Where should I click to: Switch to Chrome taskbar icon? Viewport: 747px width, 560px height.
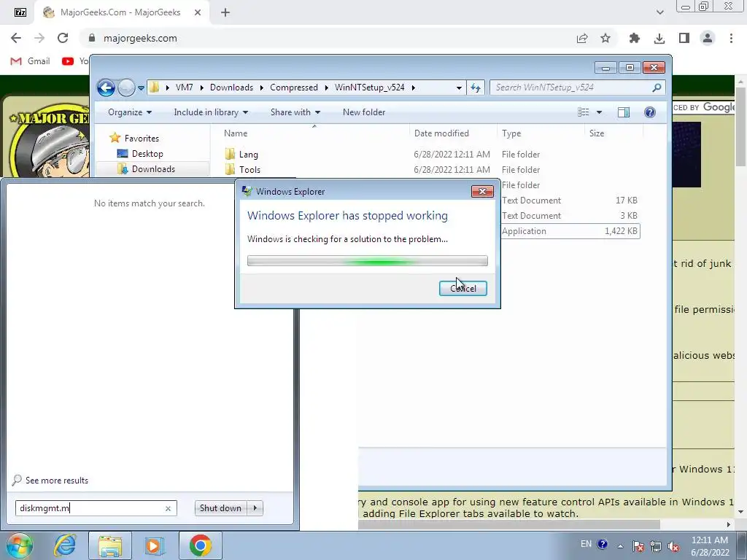200,545
